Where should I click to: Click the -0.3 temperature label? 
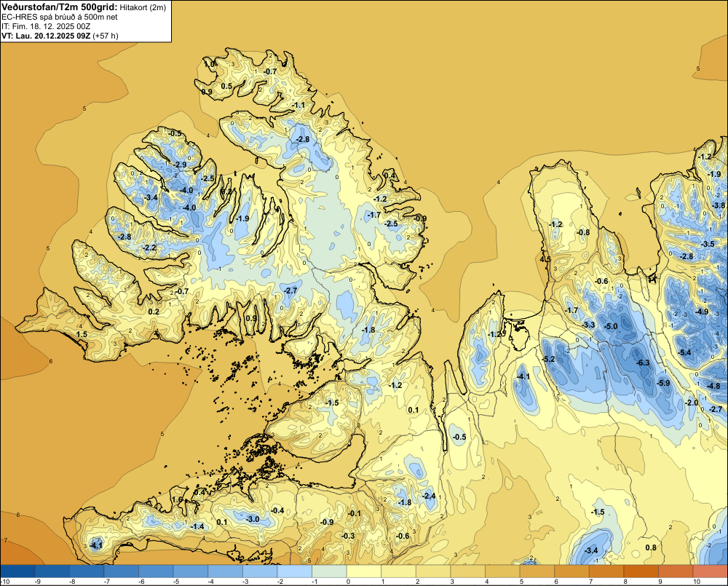click(x=348, y=536)
